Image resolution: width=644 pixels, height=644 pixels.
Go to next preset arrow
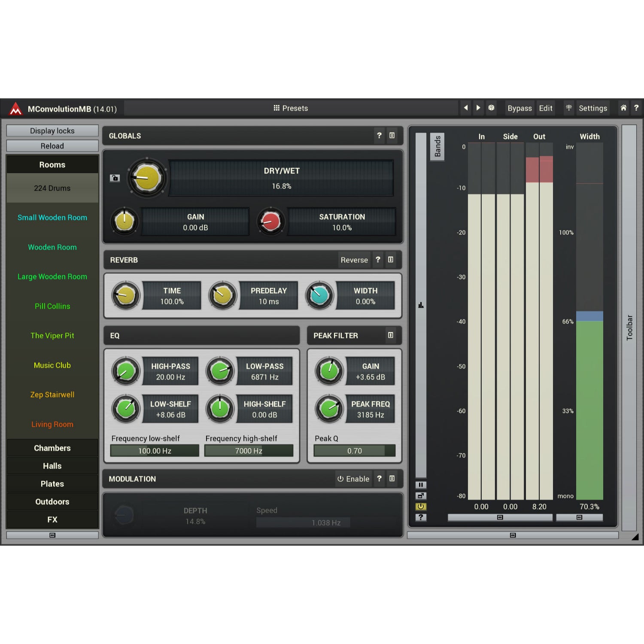tap(478, 108)
